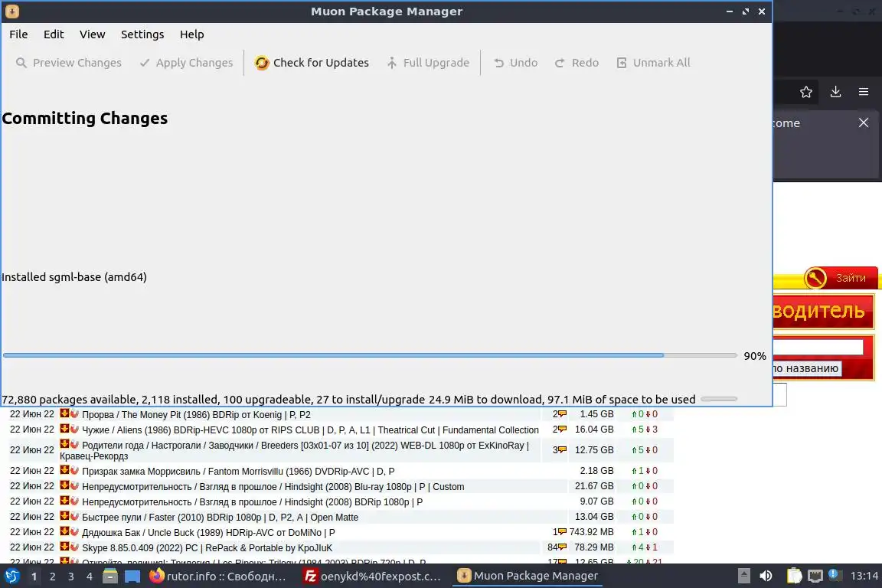882x588 pixels.
Task: Download torrent file for Uncle Buck row
Action: point(64,531)
